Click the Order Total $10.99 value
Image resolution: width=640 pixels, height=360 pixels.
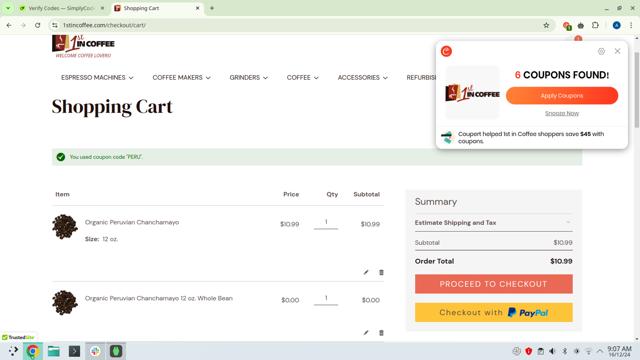click(561, 261)
